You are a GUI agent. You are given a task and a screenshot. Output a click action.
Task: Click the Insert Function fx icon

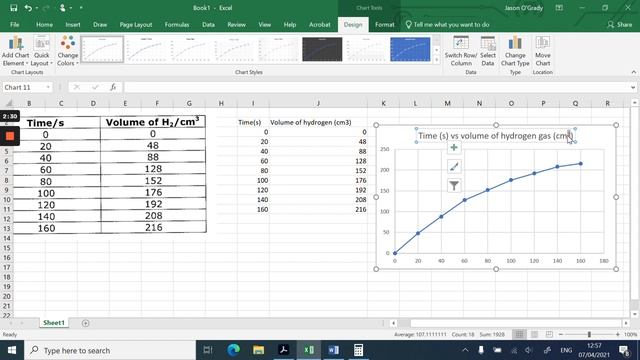point(113,87)
